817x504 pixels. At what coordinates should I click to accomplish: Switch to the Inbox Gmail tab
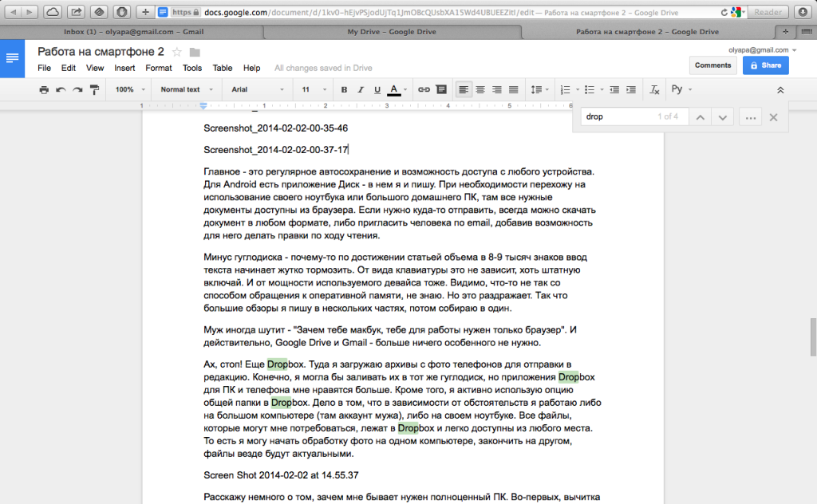pyautogui.click(x=133, y=32)
